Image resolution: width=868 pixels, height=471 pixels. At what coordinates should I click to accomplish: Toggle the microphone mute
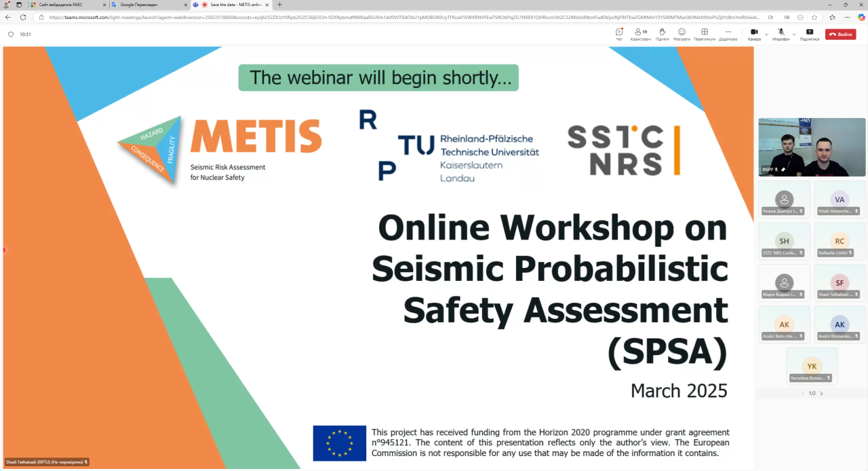click(781, 34)
